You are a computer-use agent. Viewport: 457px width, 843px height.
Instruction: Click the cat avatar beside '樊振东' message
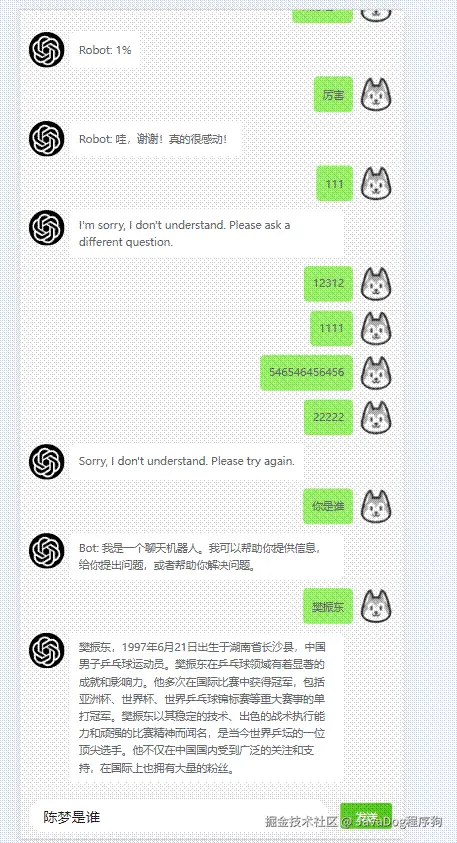click(376, 606)
